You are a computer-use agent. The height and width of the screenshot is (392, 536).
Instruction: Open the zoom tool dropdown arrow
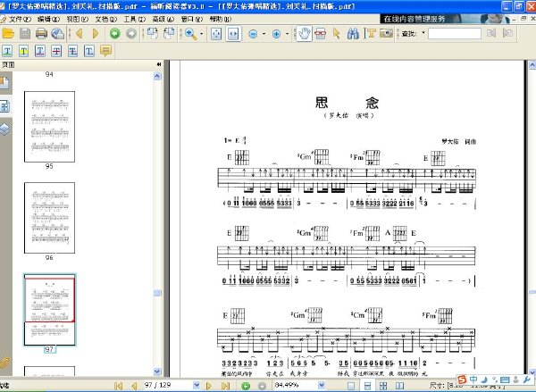(x=201, y=34)
